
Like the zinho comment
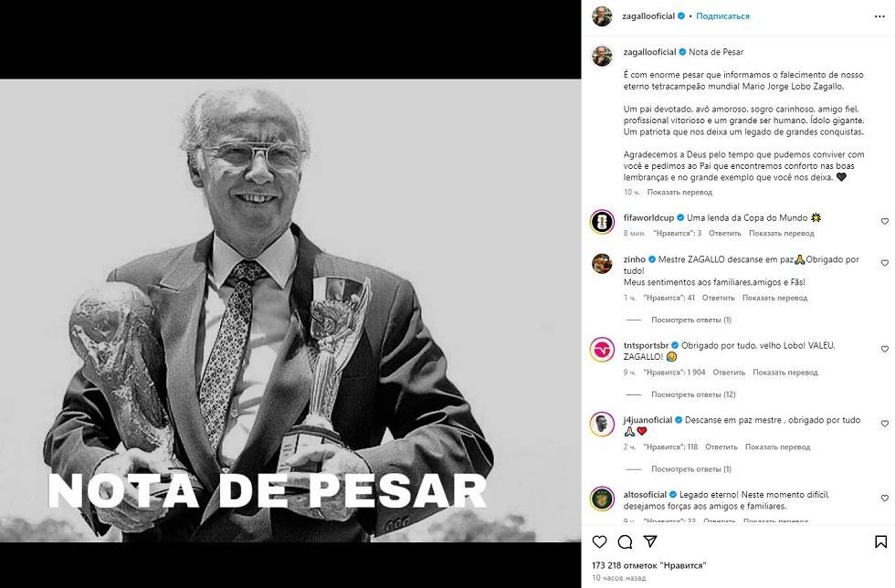(884, 263)
